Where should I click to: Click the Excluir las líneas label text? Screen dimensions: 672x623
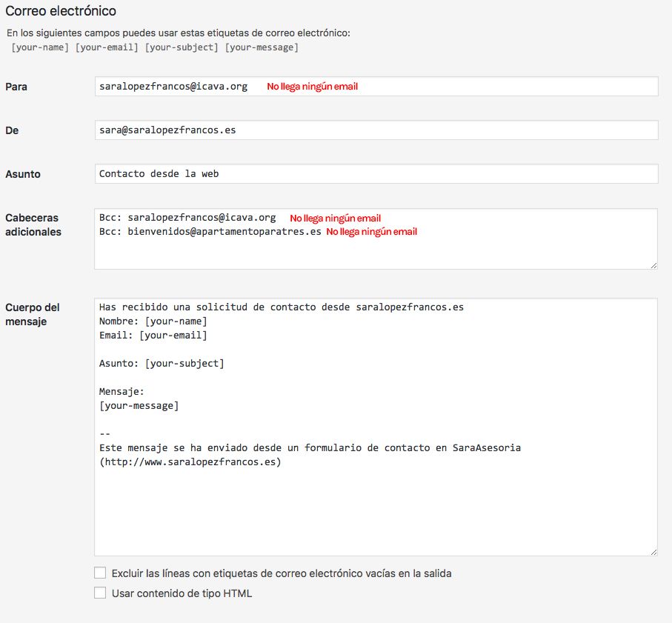pos(282,573)
